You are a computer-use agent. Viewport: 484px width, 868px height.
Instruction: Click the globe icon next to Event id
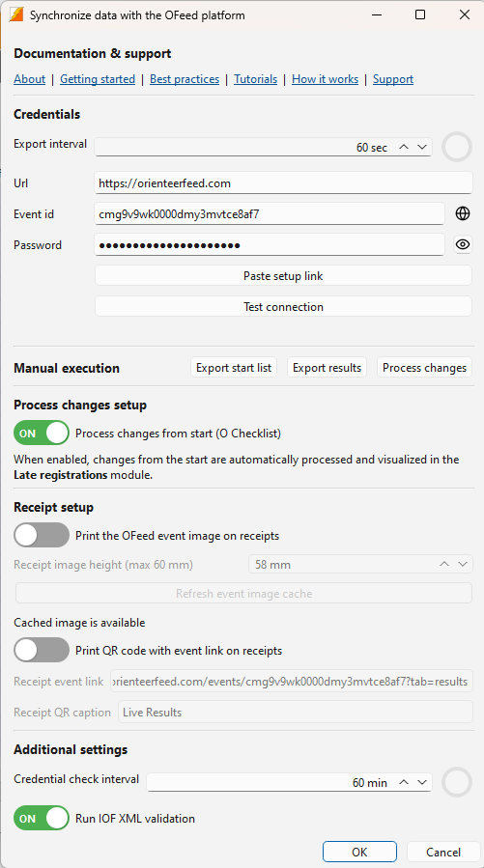463,213
